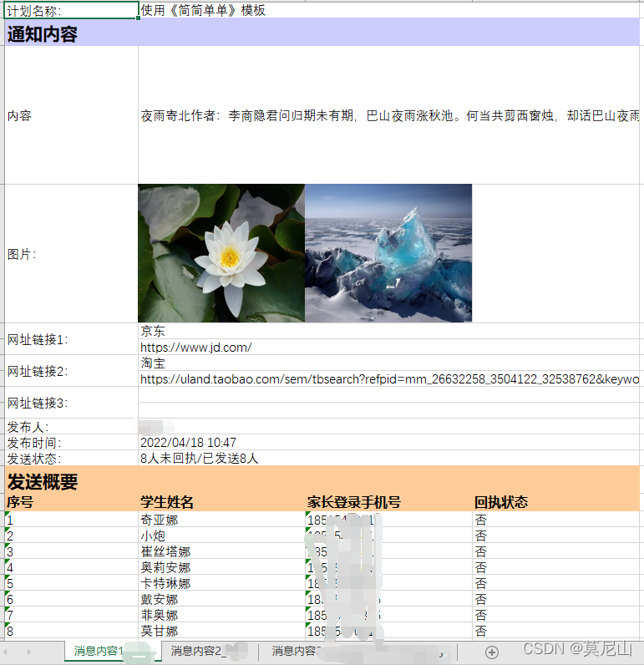Select the 使用《简简单单》模板 cell
This screenshot has height=665, width=644.
389,10
